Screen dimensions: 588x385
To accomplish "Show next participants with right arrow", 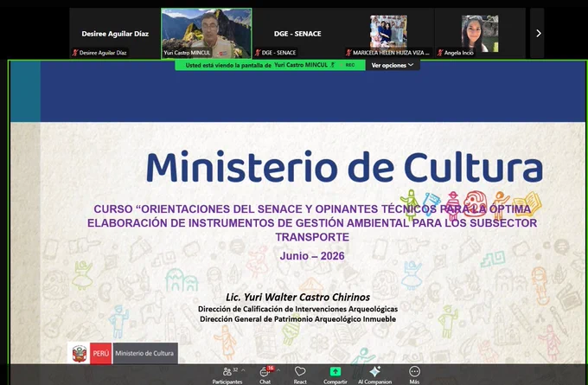I will tap(538, 34).
